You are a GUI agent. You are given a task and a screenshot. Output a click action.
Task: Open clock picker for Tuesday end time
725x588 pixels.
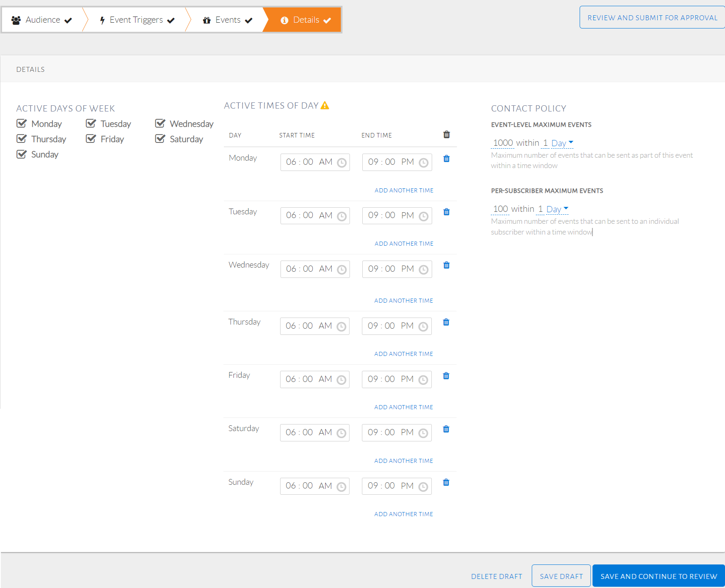point(423,216)
